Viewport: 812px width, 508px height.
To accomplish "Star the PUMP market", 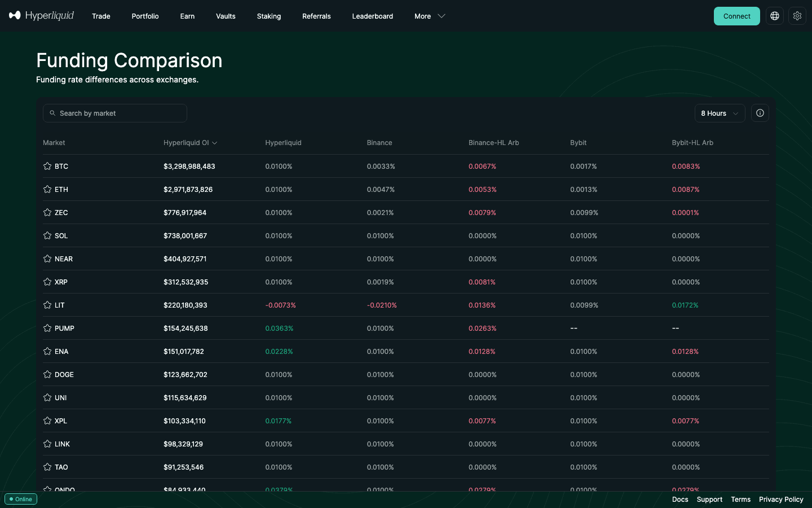I will tap(47, 328).
